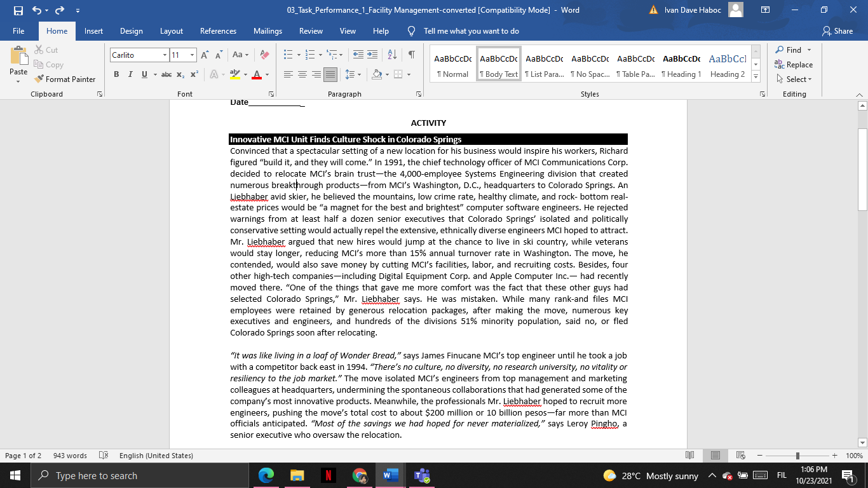The height and width of the screenshot is (488, 868).
Task: Switch to the Design tab
Action: [132, 31]
